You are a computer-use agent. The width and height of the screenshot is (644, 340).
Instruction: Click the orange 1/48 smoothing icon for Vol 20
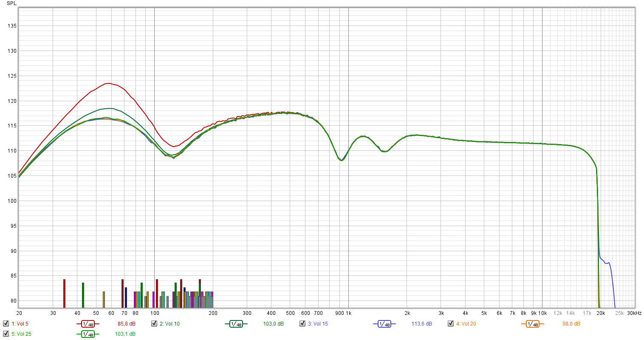[x=533, y=324]
